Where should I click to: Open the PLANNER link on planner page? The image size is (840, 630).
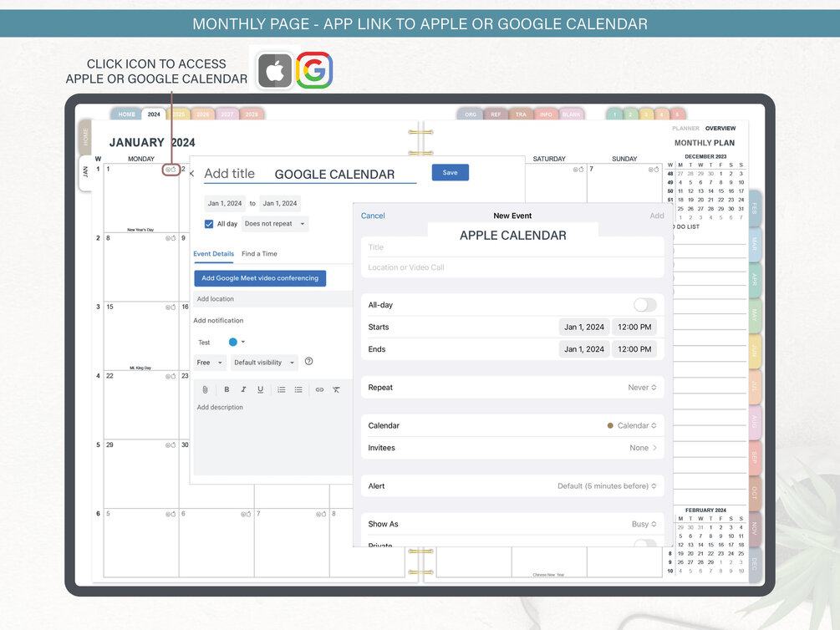click(x=685, y=129)
